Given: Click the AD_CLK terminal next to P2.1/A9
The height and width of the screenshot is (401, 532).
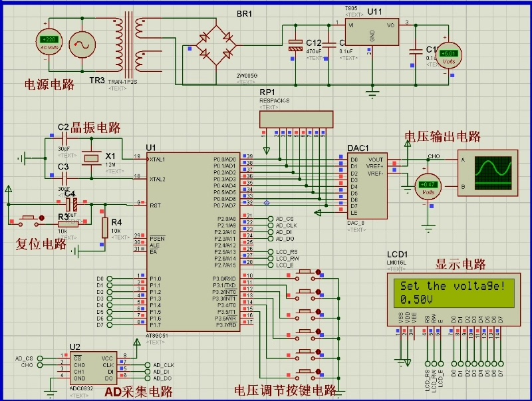Looking at the screenshot, I should click(x=271, y=225).
